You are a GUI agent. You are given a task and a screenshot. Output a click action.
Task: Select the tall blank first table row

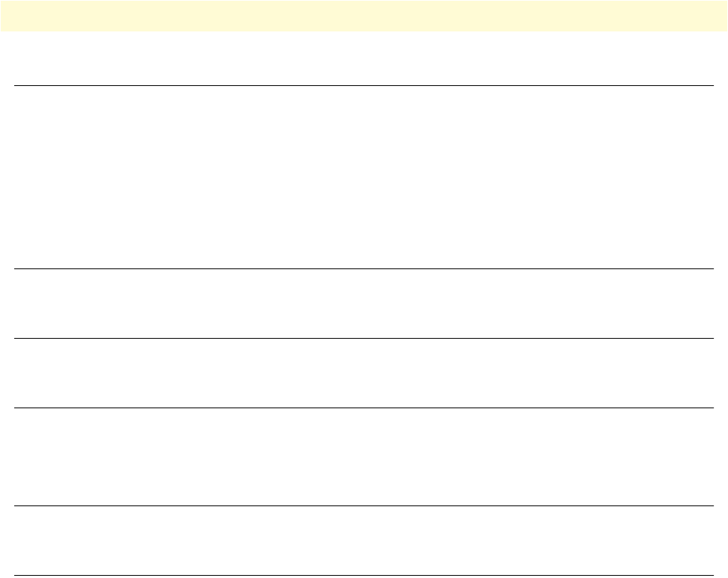pyautogui.click(x=364, y=177)
